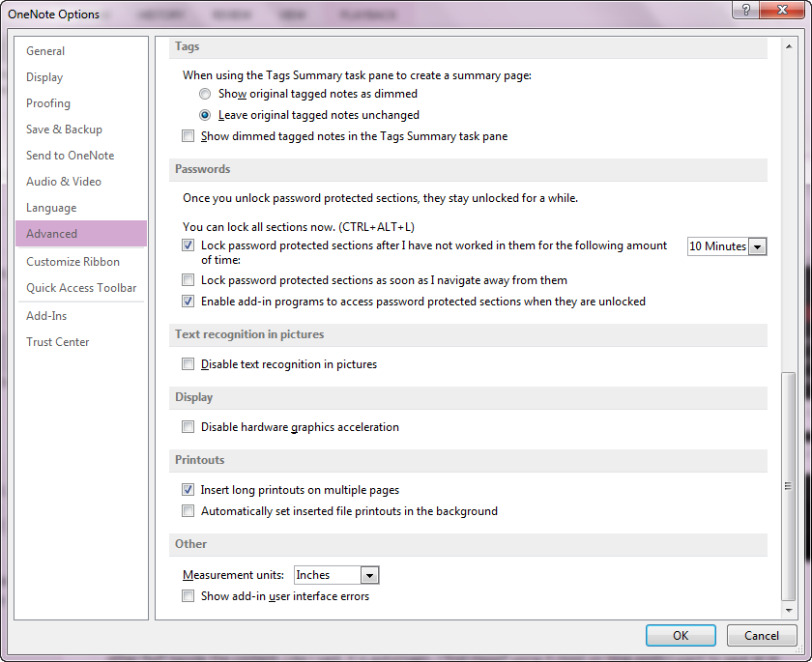
Task: Click OK to save options
Action: tap(681, 636)
